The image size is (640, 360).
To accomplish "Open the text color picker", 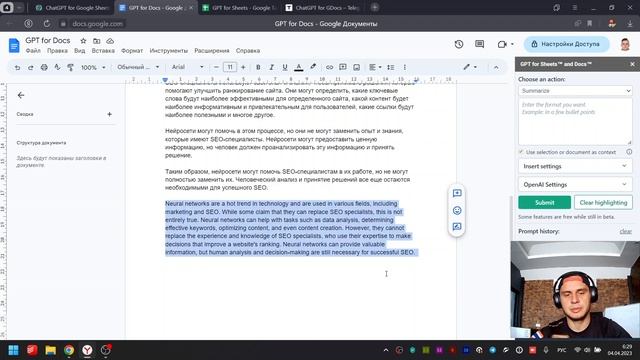I will point(299,67).
